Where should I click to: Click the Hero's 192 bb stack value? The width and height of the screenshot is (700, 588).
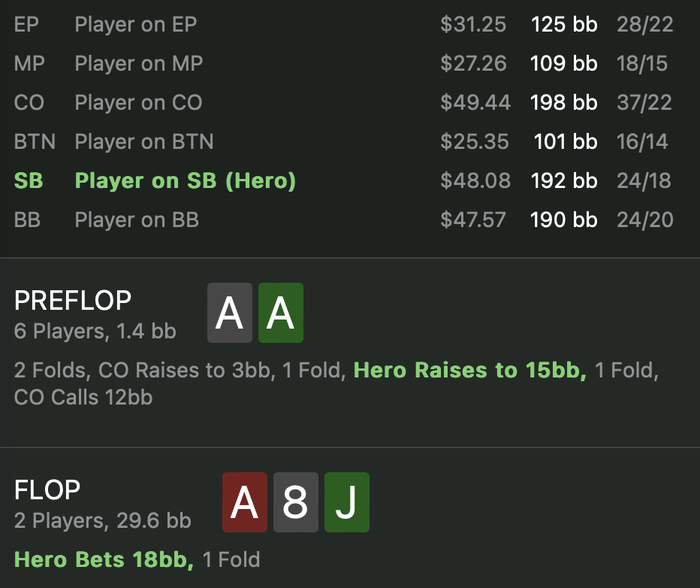tap(564, 181)
